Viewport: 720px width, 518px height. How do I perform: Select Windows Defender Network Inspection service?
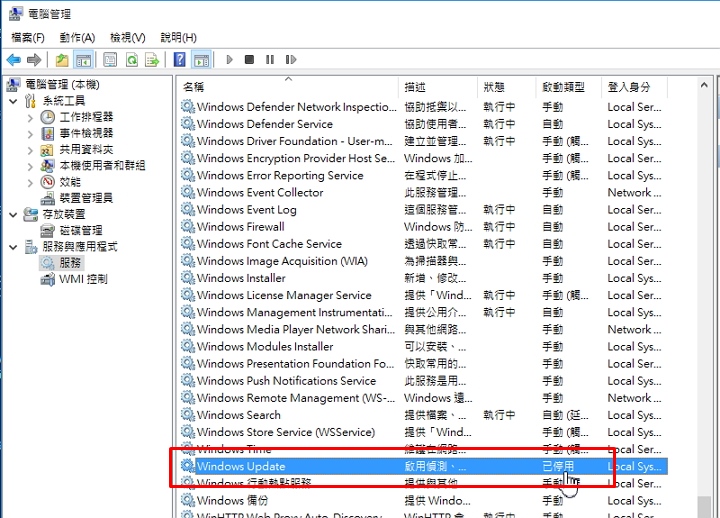[423, 107]
